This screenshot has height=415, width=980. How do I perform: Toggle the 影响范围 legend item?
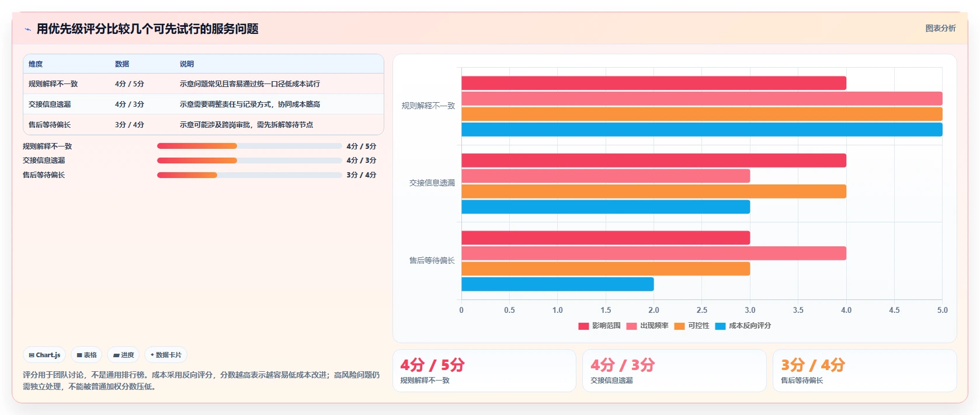click(599, 326)
